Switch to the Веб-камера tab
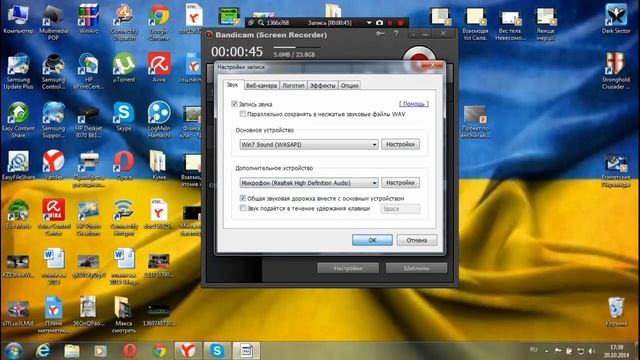The height and width of the screenshot is (360, 640). point(261,85)
